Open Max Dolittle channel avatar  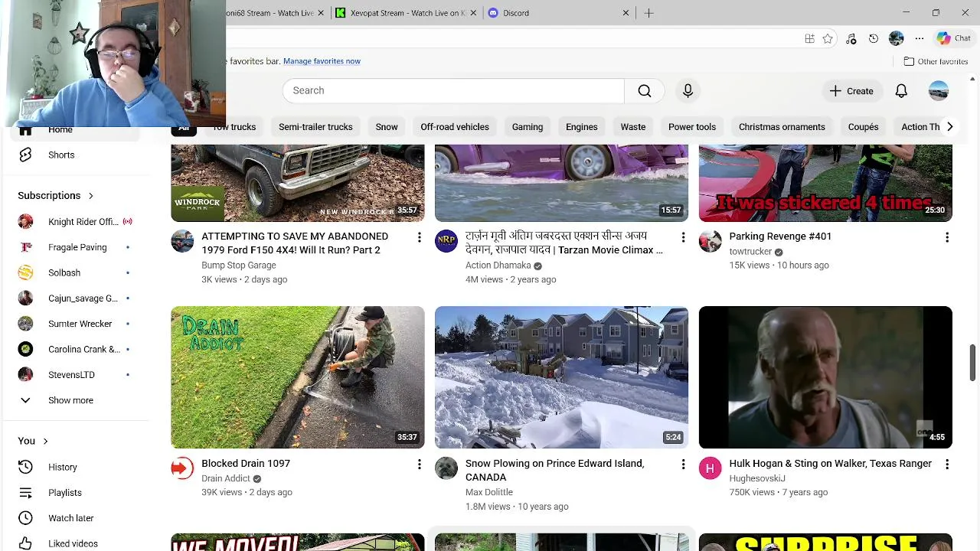446,468
